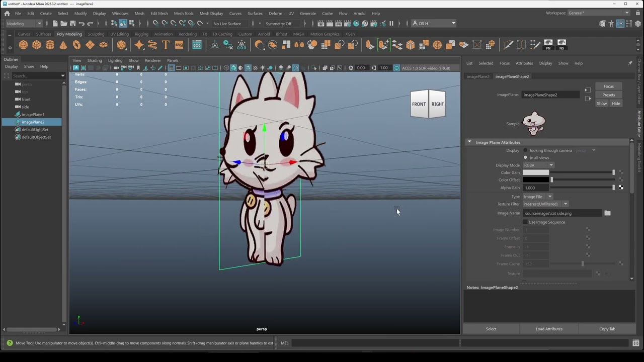Select imagePlane1 in the Outliner
This screenshot has height=362, width=644.
33,115
